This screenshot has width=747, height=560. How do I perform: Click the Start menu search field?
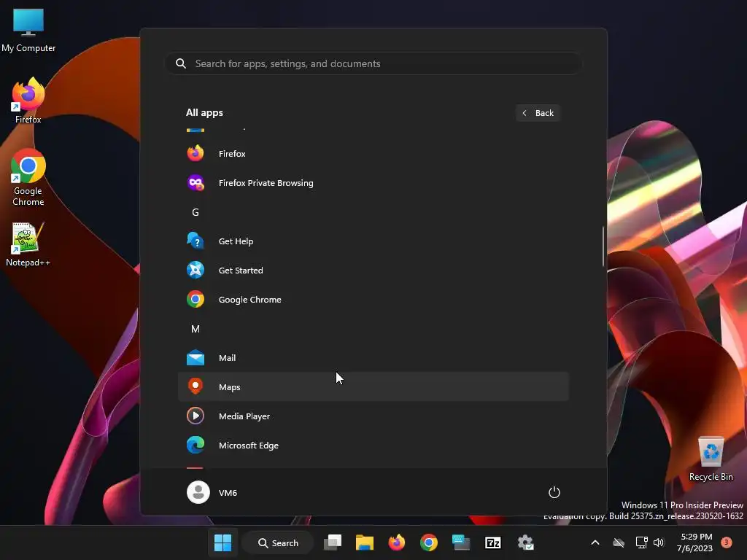point(373,63)
